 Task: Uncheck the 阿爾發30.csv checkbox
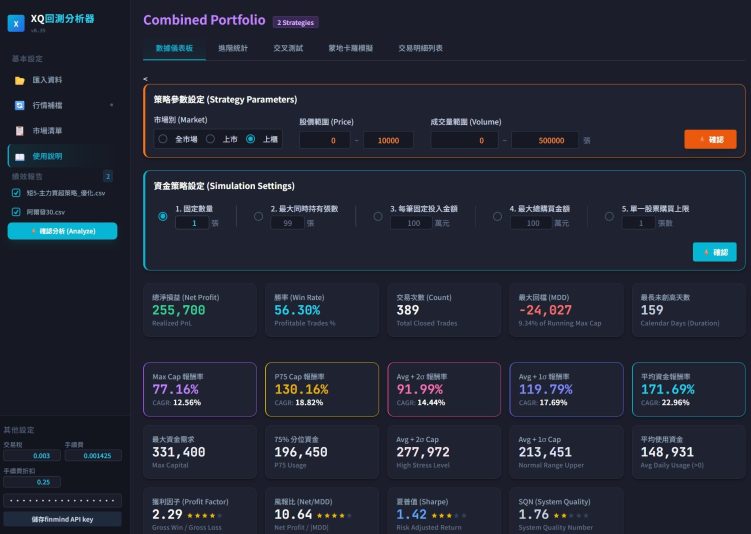(15, 212)
